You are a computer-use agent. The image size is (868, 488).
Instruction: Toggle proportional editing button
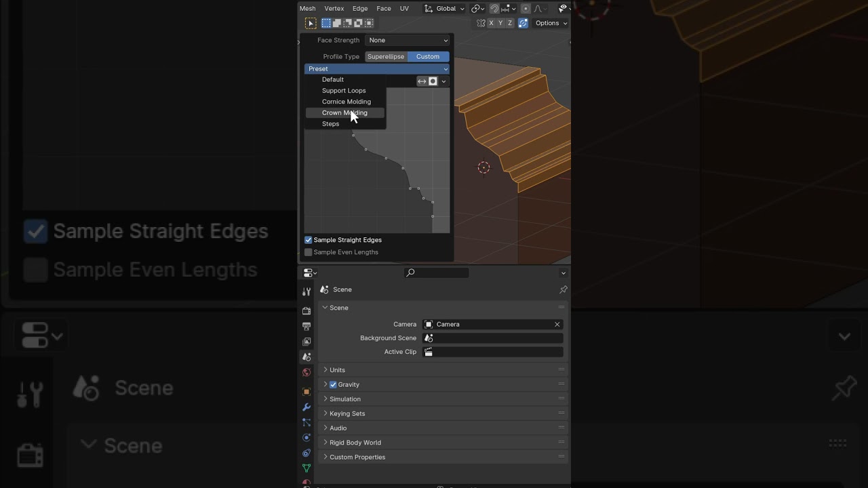[526, 9]
